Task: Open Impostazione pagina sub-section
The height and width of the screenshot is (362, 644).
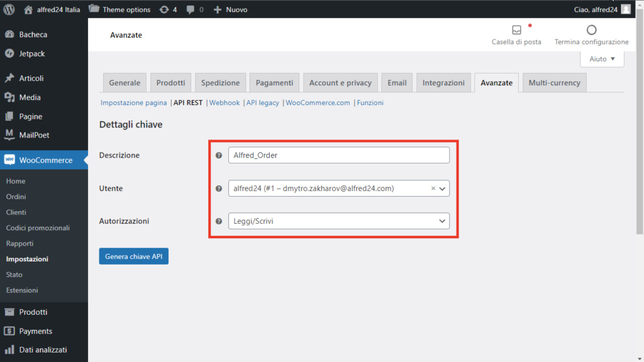Action: point(133,102)
